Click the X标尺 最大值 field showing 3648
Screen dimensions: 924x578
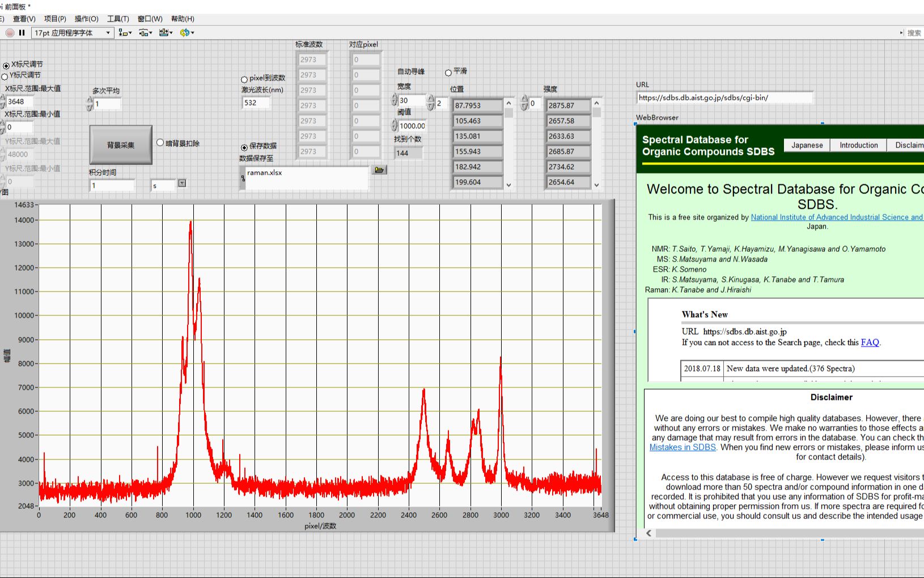coord(19,102)
